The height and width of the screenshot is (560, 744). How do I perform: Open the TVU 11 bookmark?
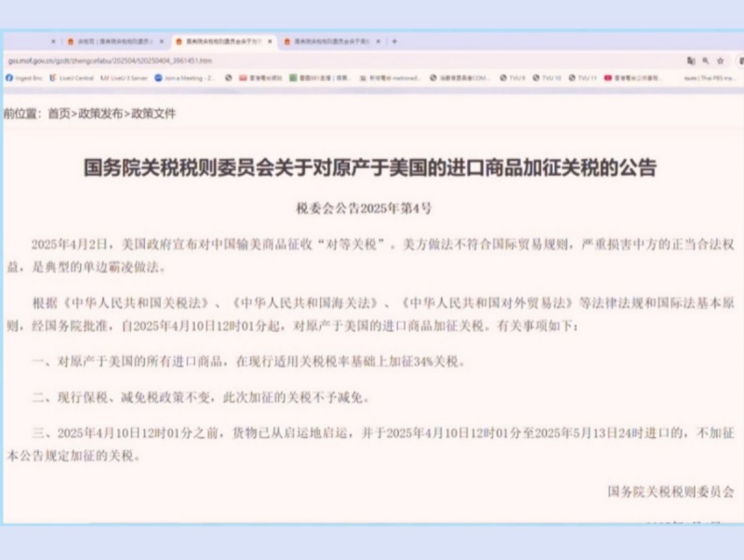(x=583, y=78)
